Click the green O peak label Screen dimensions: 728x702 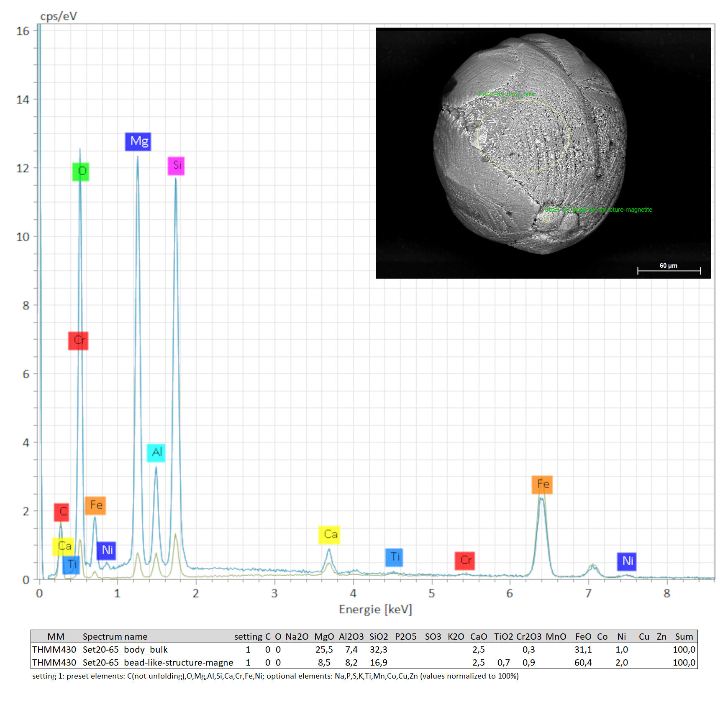81,172
